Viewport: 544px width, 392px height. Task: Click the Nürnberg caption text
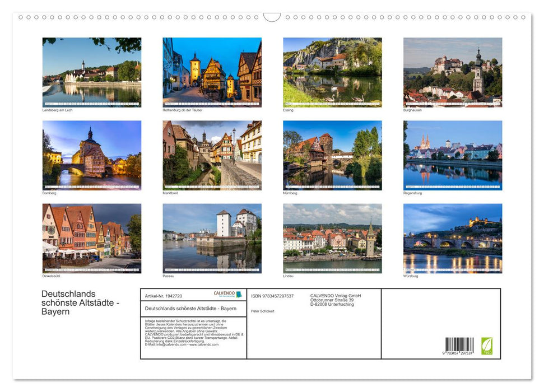(x=289, y=192)
